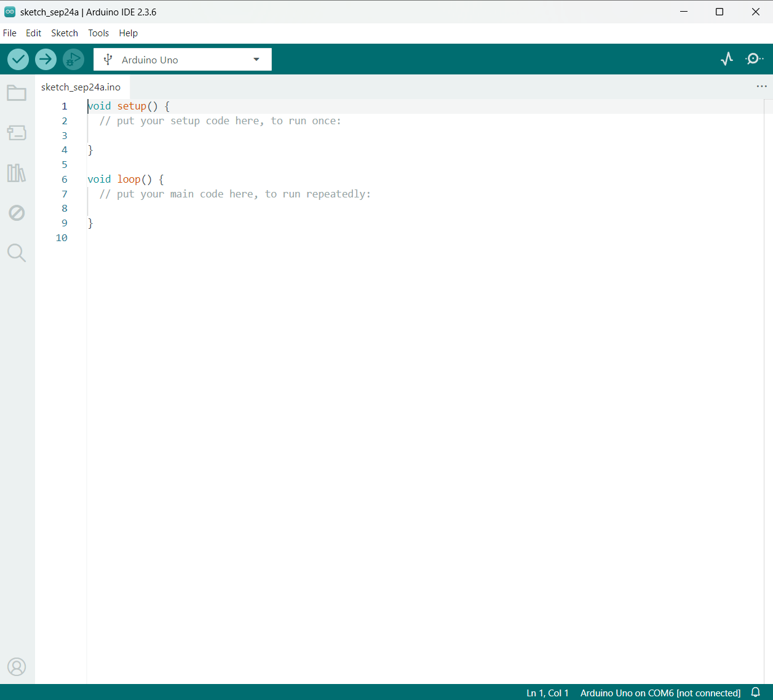Click the notifications bell in status bar
The width and height of the screenshot is (773, 700).
[756, 693]
